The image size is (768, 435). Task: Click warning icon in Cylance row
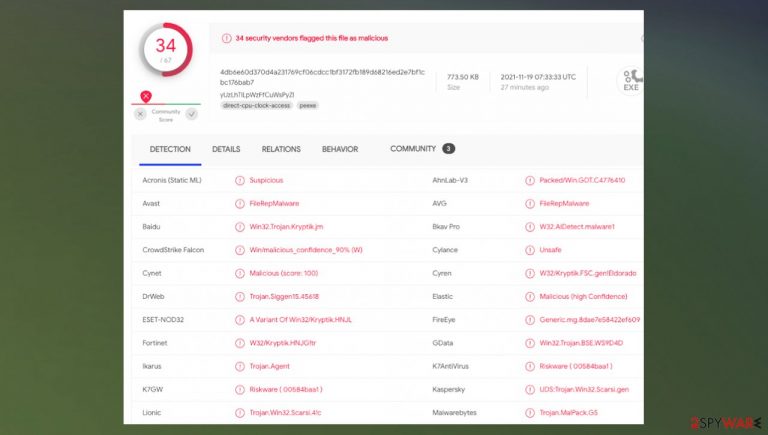[x=529, y=250]
